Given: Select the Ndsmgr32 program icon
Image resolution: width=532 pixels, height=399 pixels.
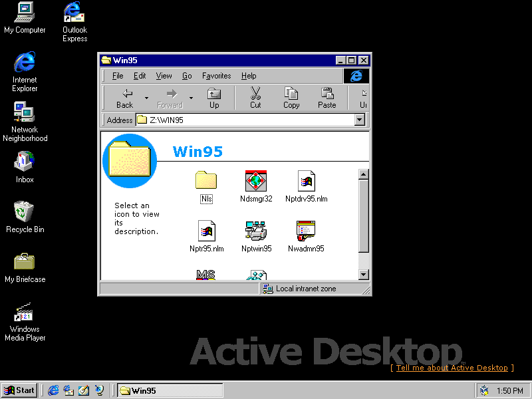Looking at the screenshot, I should pos(256,186).
